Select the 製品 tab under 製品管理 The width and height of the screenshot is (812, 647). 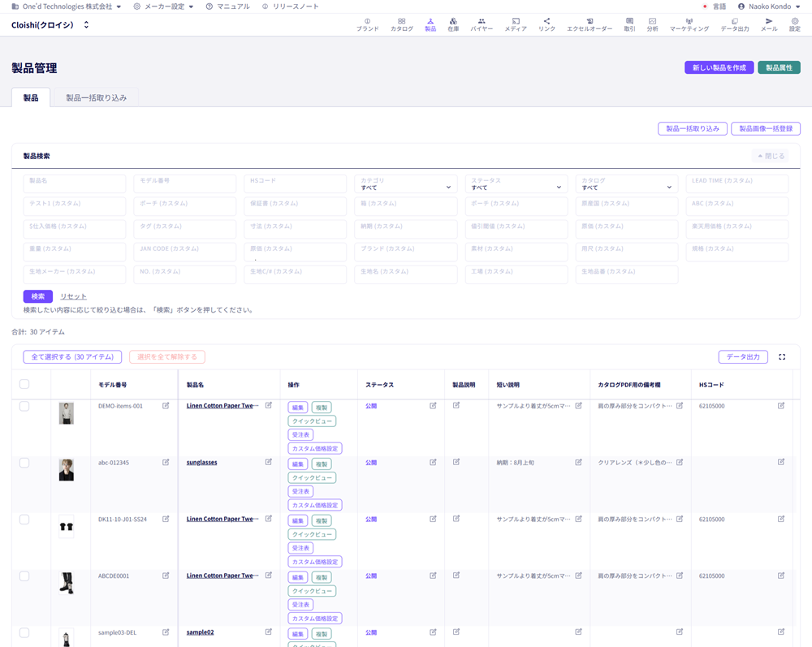(x=31, y=98)
